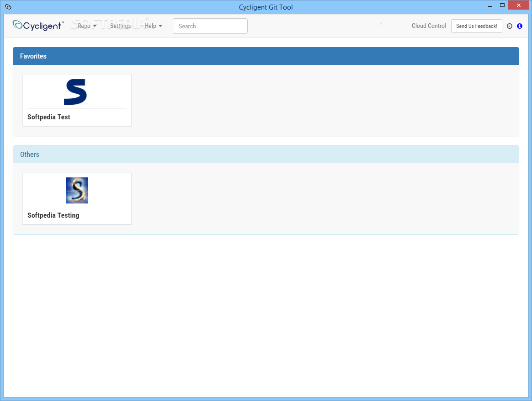Screen dimensions: 532x401
Task: Select the Softpedia Test label
Action: [x=48, y=117]
